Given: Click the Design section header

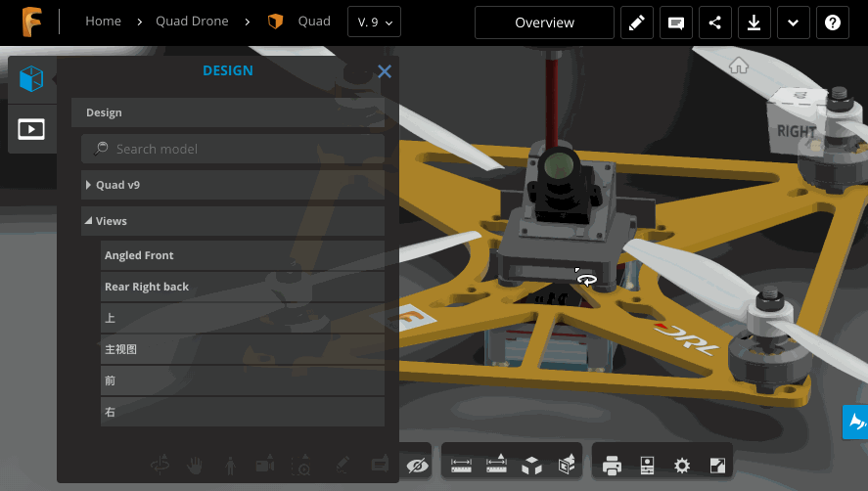Looking at the screenshot, I should click(x=227, y=112).
